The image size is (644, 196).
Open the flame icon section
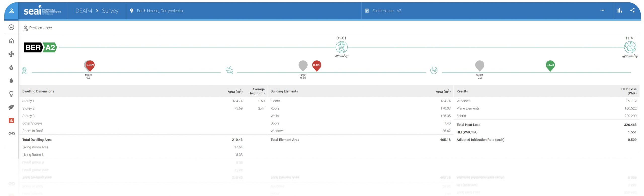click(11, 68)
